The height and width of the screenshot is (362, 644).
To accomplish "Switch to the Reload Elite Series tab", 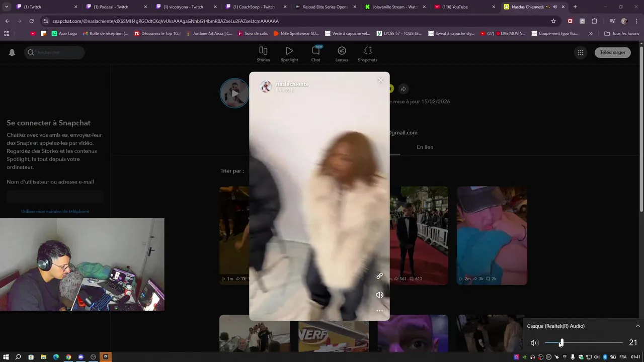I will click(324, 7).
